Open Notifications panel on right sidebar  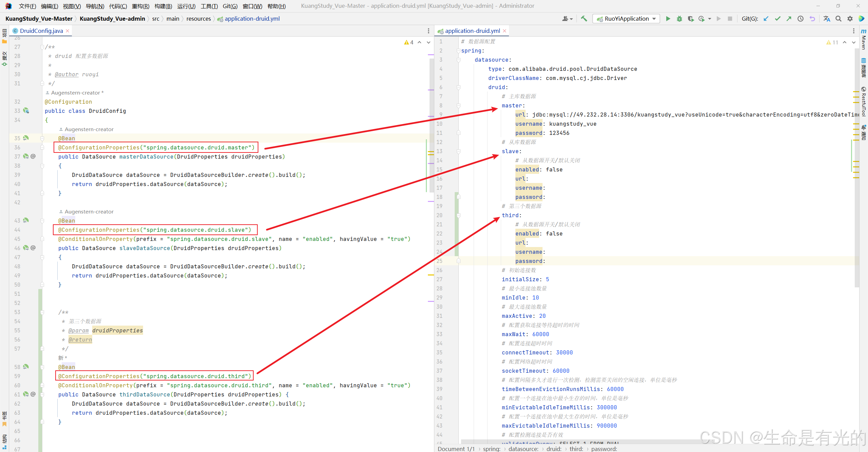pyautogui.click(x=864, y=132)
